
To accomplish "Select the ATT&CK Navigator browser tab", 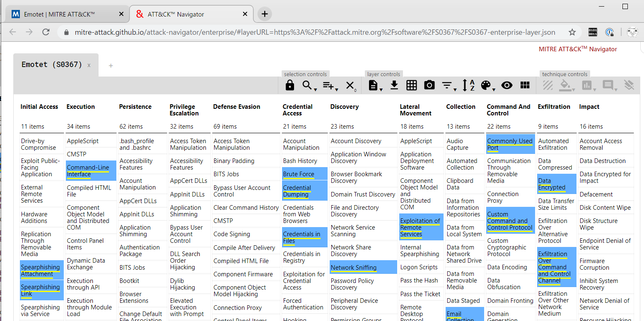I will [191, 14].
